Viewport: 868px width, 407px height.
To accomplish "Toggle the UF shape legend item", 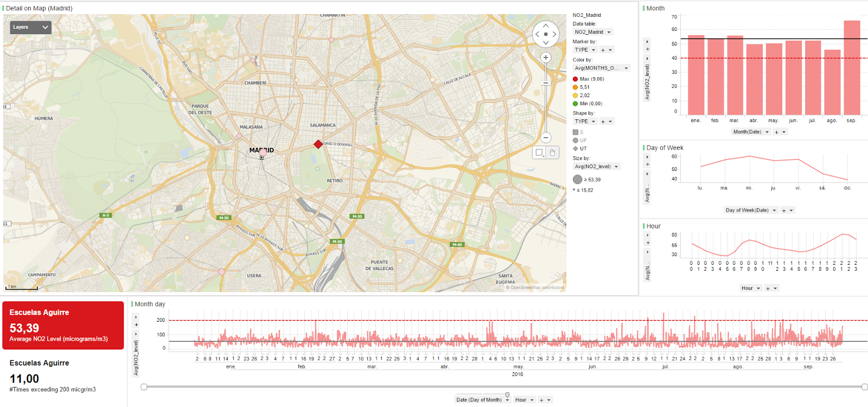I will pos(580,141).
